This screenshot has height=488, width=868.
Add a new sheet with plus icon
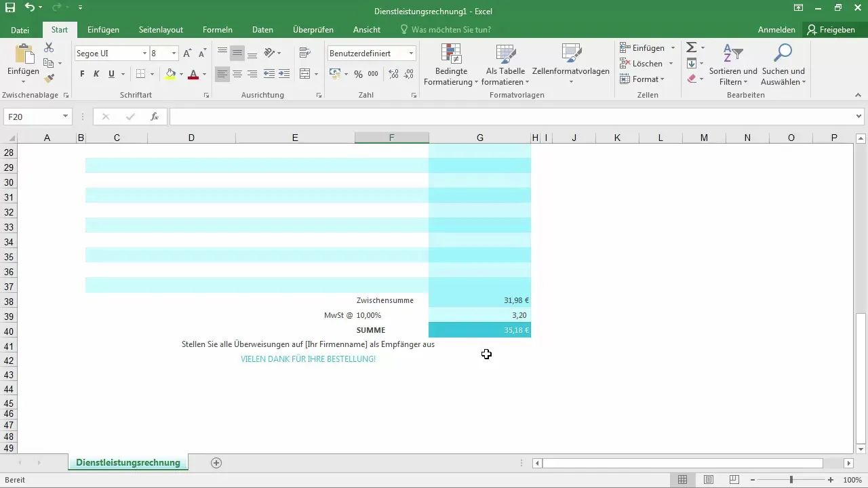[x=216, y=463]
